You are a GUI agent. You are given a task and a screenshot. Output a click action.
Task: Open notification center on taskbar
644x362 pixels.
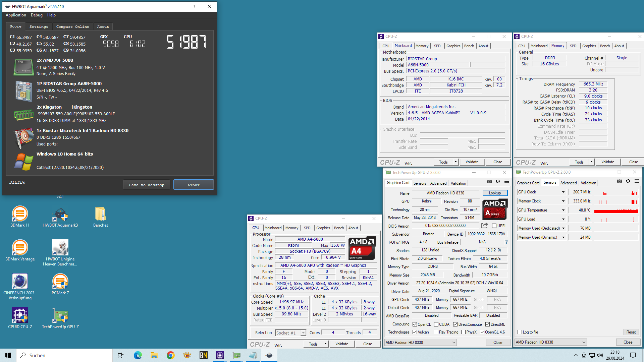click(x=633, y=355)
